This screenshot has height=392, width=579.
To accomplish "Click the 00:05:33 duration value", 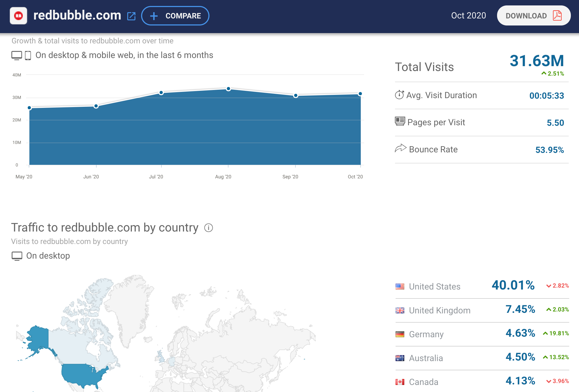I will tap(547, 96).
